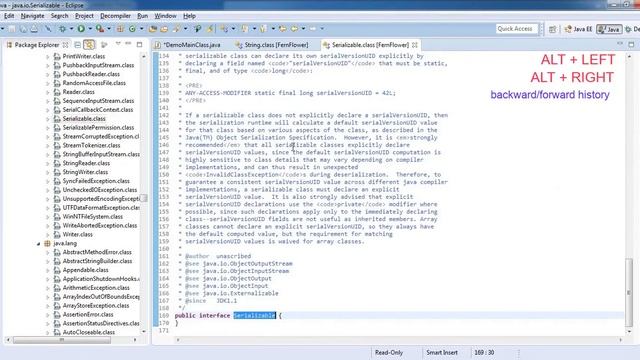Click the Run Last Tool icon

pyautogui.click(x=100, y=29)
